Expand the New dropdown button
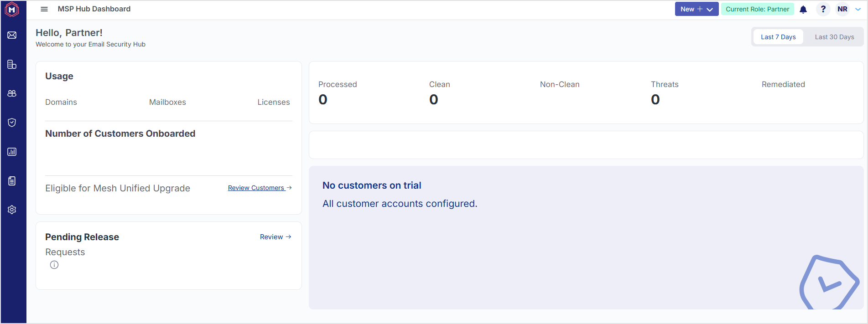The image size is (868, 324). click(696, 9)
